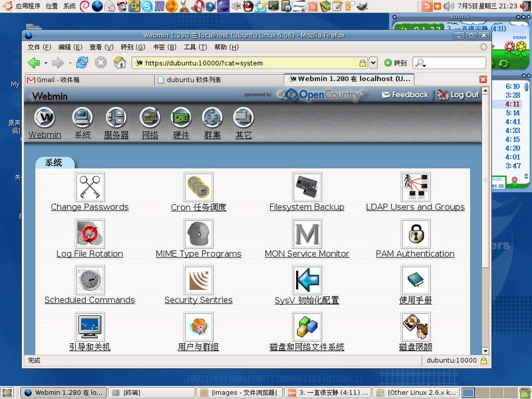Select the 5:14 track in XMMS playlist
The image size is (532, 399).
[x=512, y=113]
